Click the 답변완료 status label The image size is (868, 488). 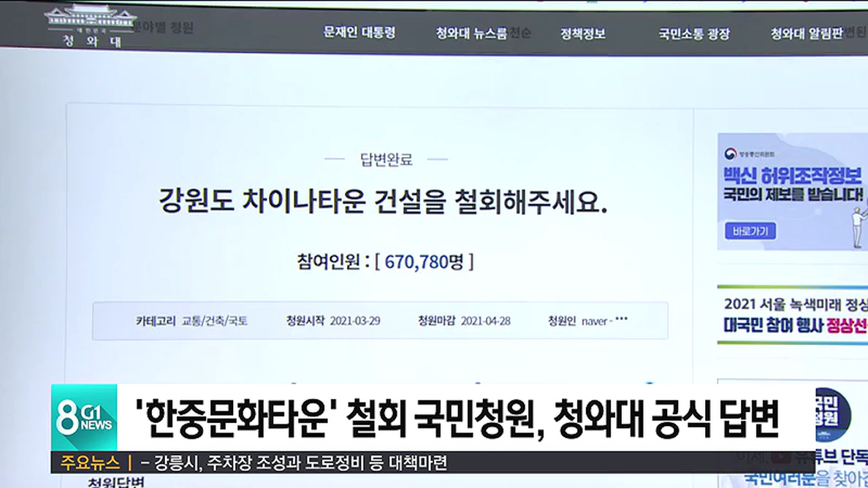[386, 159]
